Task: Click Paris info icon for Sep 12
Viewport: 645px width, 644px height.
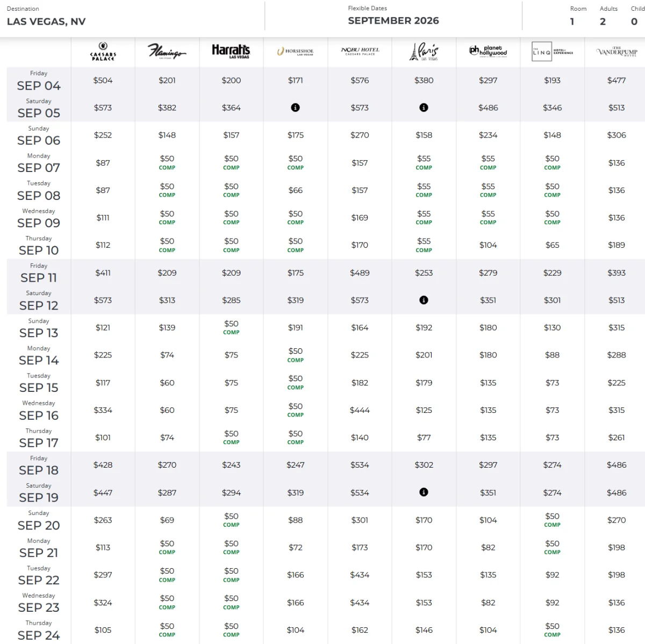Action: (424, 300)
